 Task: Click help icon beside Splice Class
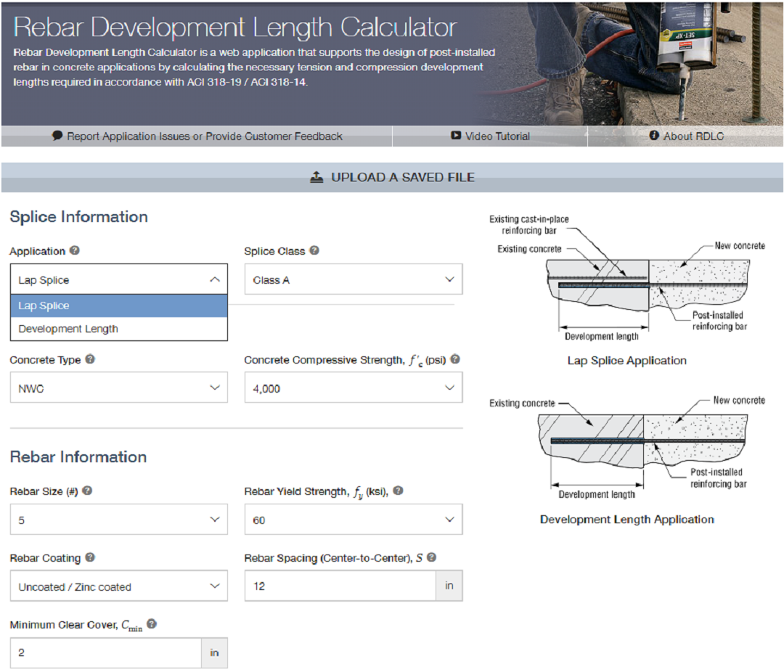[314, 250]
